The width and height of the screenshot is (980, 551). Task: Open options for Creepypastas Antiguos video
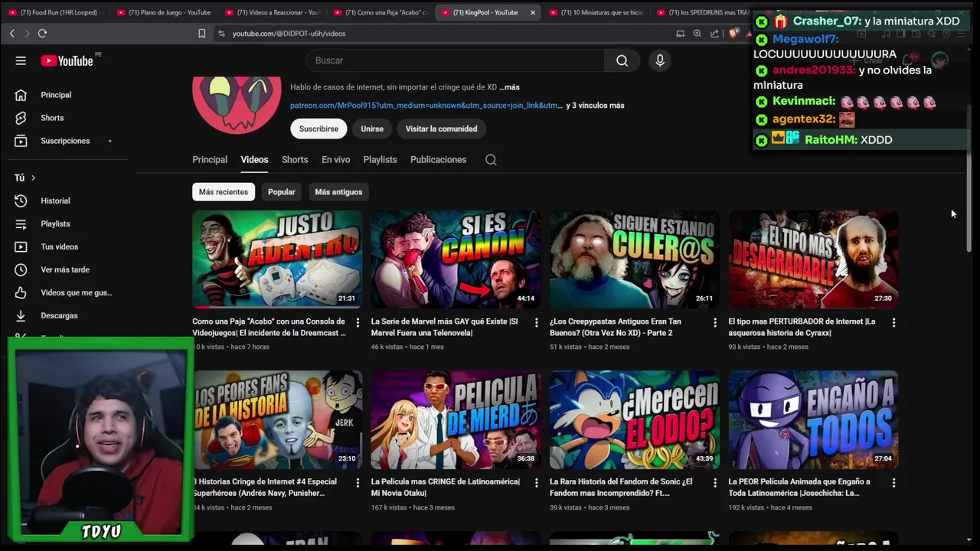pyautogui.click(x=715, y=323)
